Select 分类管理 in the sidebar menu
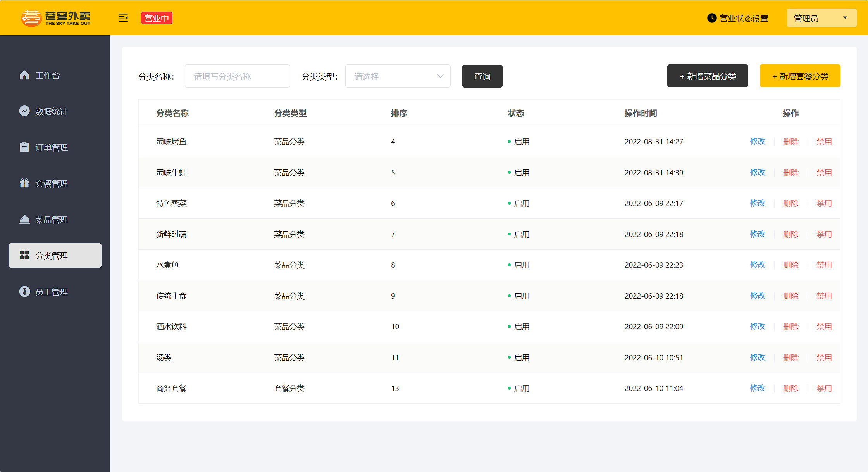Viewport: 868px width, 472px height. [55, 255]
